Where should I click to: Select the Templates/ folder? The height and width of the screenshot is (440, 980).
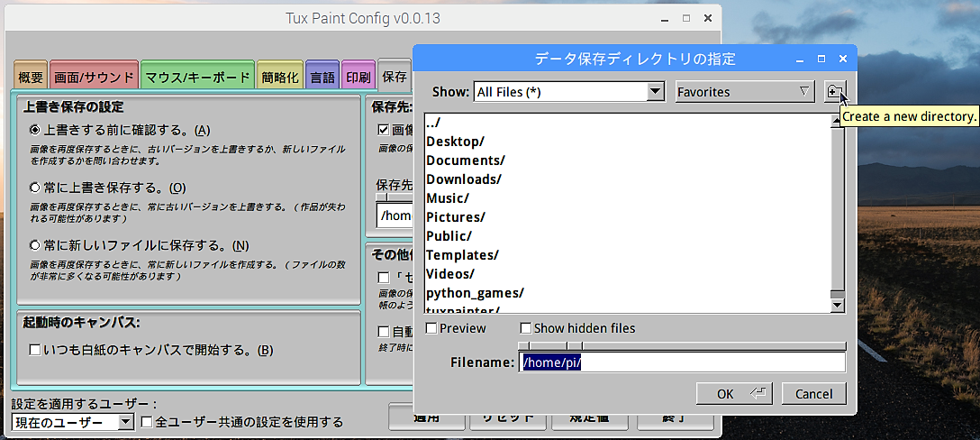pos(462,255)
